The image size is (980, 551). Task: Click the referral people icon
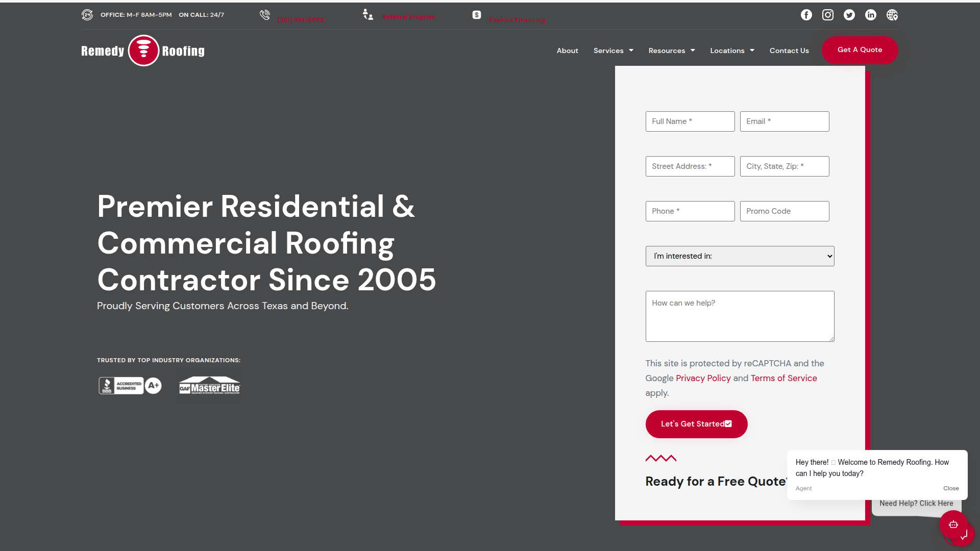[x=368, y=14]
